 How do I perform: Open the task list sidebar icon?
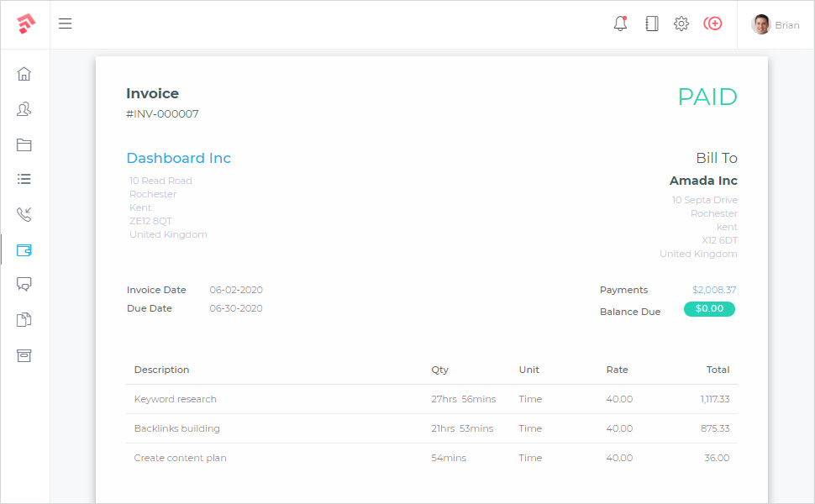coord(24,179)
